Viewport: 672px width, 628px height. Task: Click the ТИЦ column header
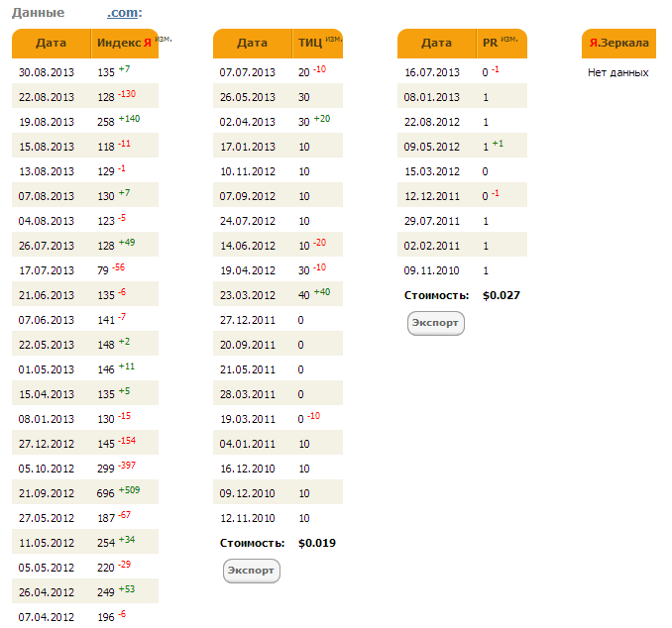point(309,44)
